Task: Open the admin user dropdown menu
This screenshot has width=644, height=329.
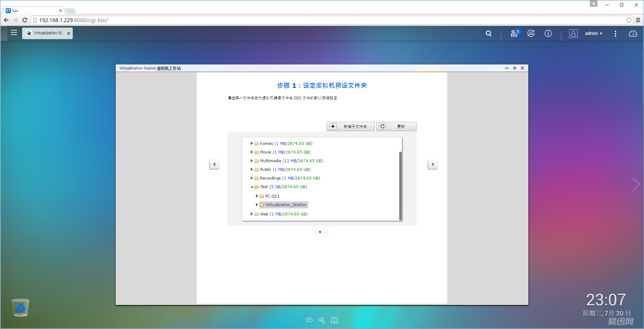Action: click(x=594, y=33)
